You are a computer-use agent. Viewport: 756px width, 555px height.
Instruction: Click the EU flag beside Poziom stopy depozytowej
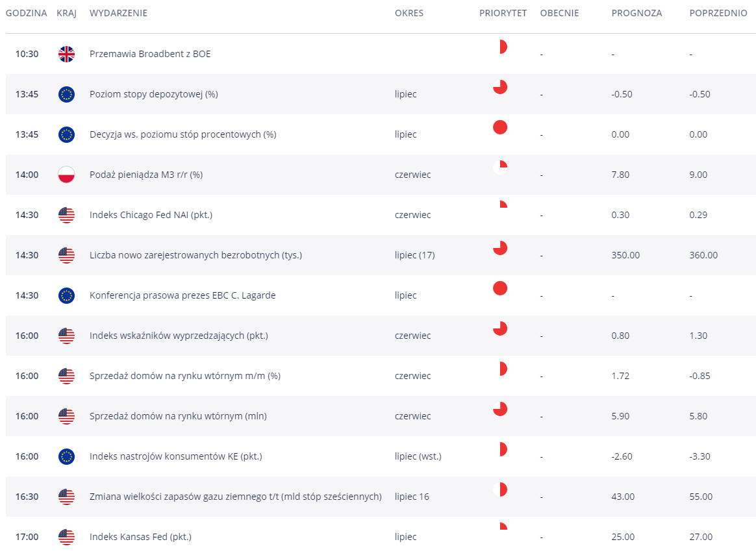[66, 94]
